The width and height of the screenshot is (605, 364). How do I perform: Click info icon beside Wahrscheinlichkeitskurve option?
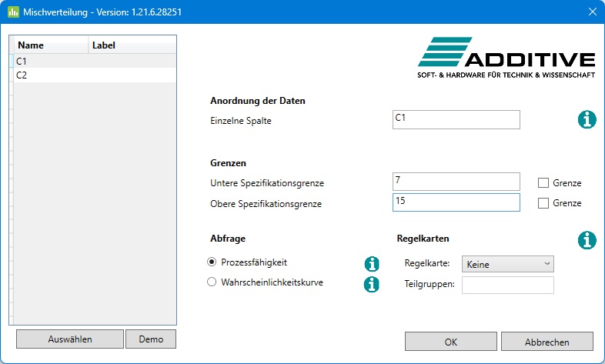click(x=372, y=285)
